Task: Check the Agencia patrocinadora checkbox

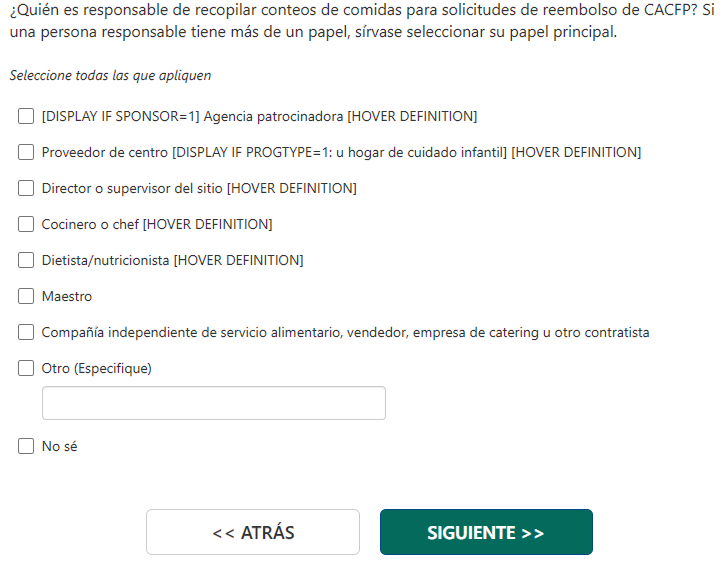Action: click(x=26, y=116)
